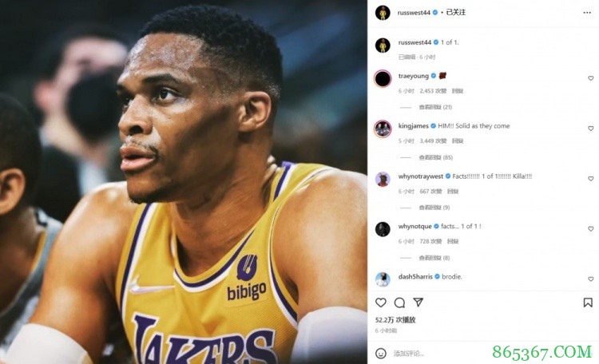Viewport: 599px width, 364px height.
Task: Like the post with the heart icon
Action: pos(381,303)
